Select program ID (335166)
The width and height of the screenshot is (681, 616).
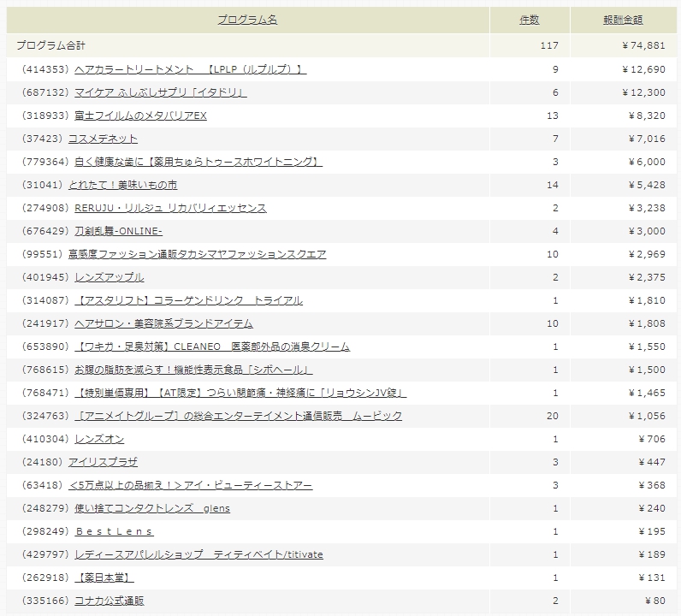click(x=45, y=601)
